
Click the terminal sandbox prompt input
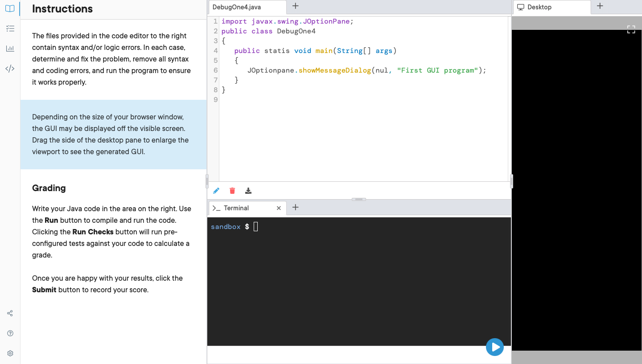click(x=255, y=226)
